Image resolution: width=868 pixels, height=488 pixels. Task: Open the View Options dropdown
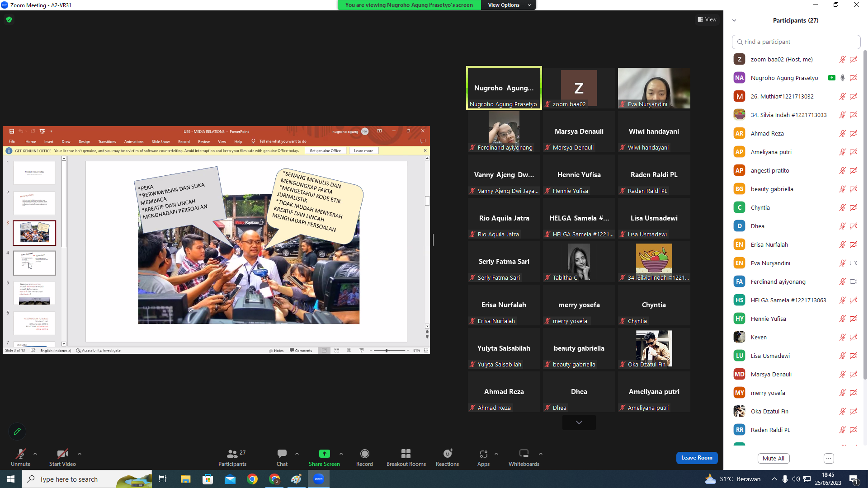(x=509, y=5)
